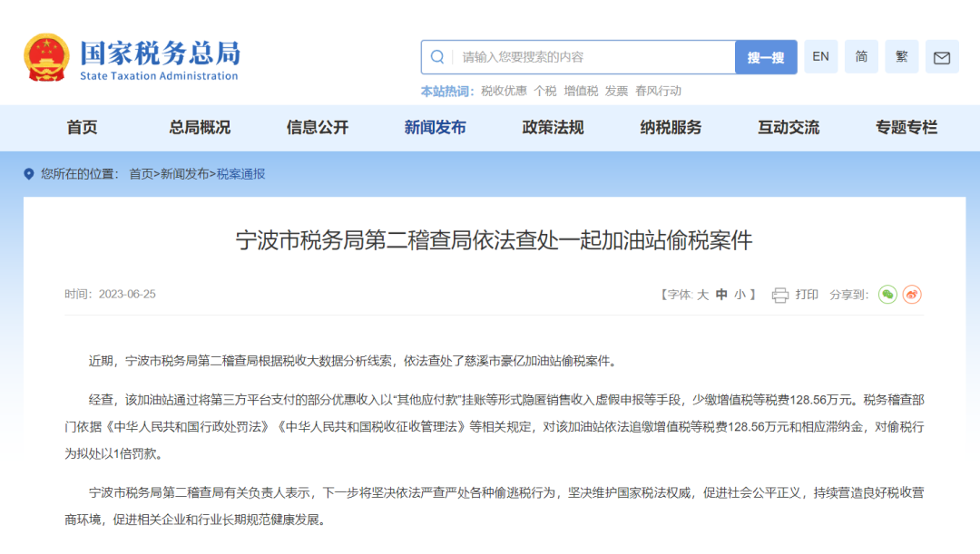Open the 首页 navigation menu item
This screenshot has height=554, width=980.
coord(82,128)
